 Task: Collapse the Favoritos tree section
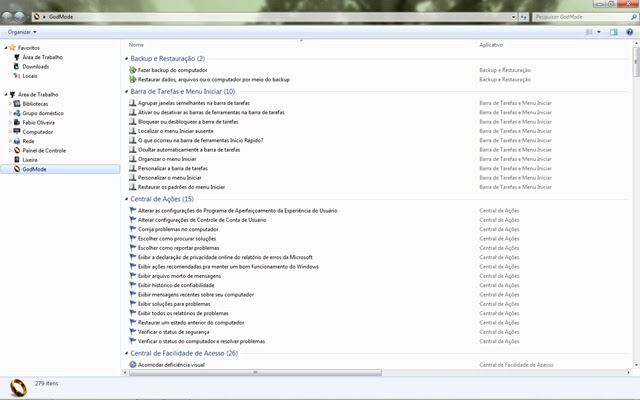pyautogui.click(x=6, y=48)
